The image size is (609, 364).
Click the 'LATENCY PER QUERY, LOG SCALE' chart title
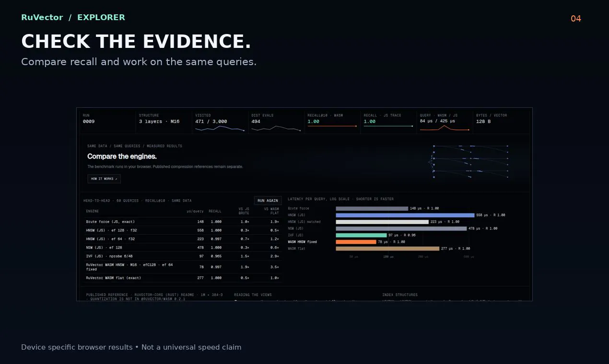340,199
